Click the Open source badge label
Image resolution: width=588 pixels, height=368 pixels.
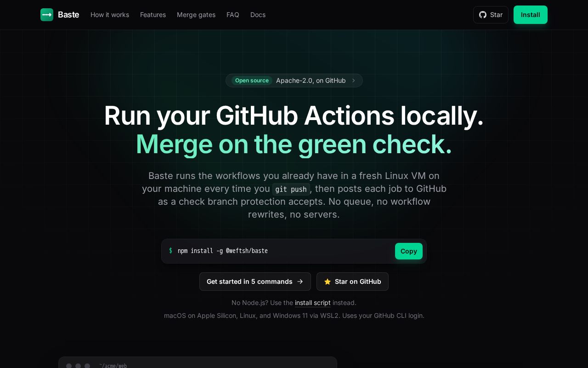click(252, 80)
